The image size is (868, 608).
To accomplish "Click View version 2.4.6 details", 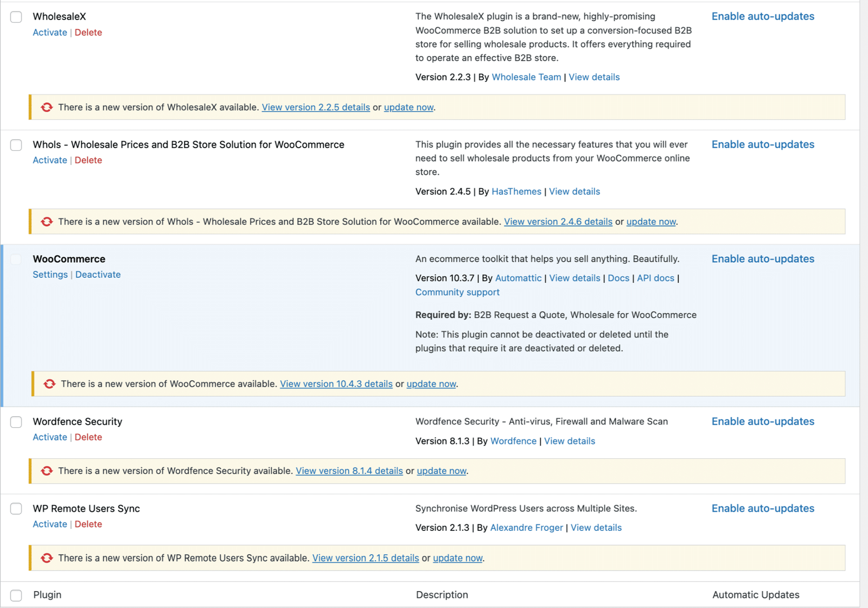I will pos(558,221).
